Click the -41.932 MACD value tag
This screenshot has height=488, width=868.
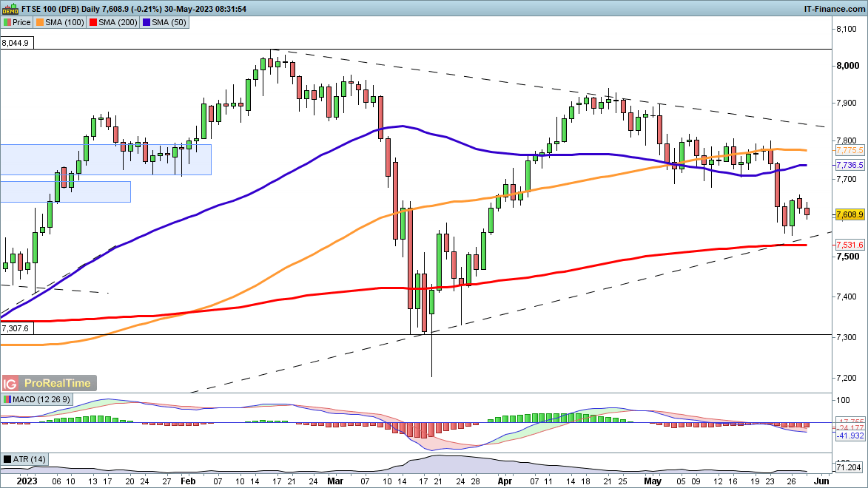850,436
